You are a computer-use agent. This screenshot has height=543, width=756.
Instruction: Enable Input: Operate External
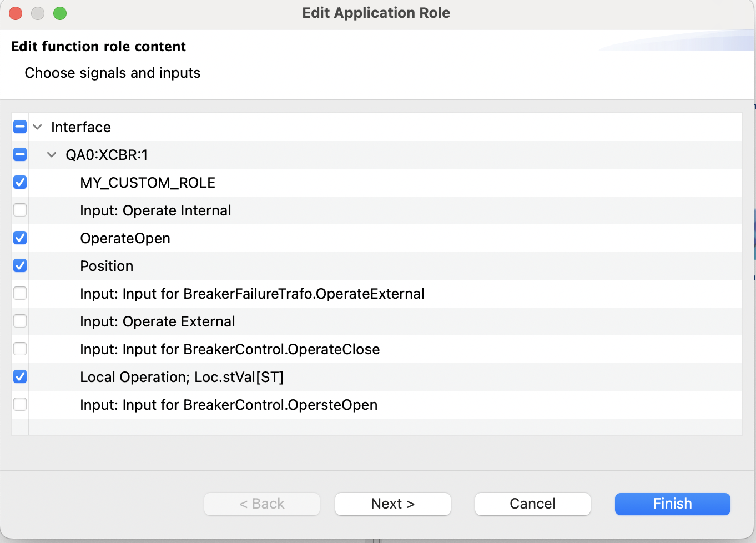[x=19, y=321]
